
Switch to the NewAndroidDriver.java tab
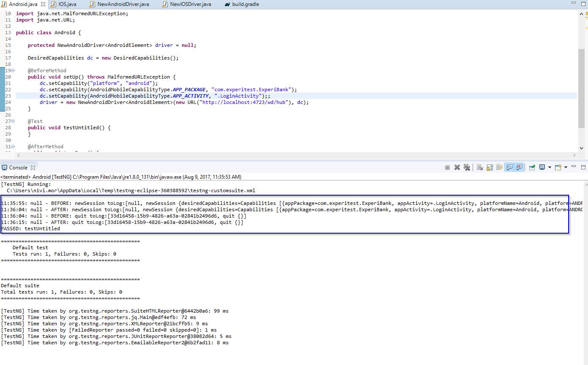point(123,4)
